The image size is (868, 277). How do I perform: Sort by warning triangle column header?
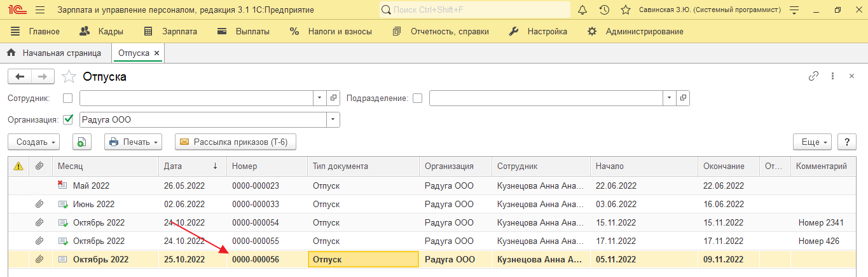coord(18,166)
